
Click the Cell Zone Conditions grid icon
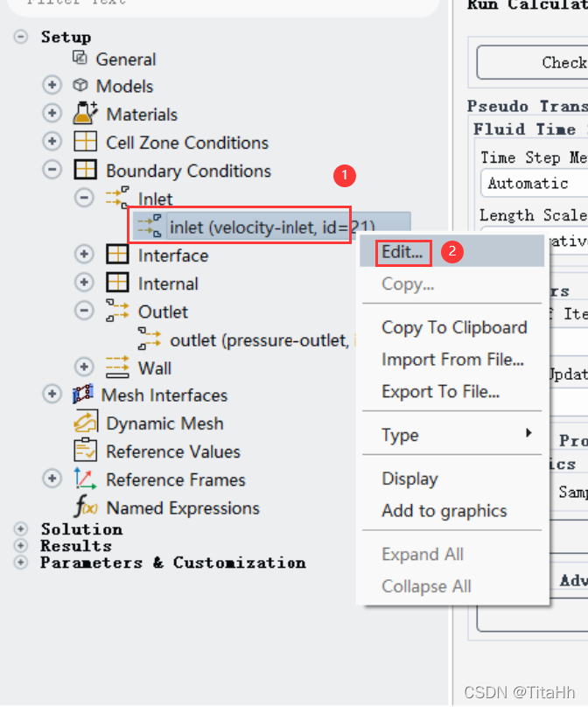[x=85, y=142]
